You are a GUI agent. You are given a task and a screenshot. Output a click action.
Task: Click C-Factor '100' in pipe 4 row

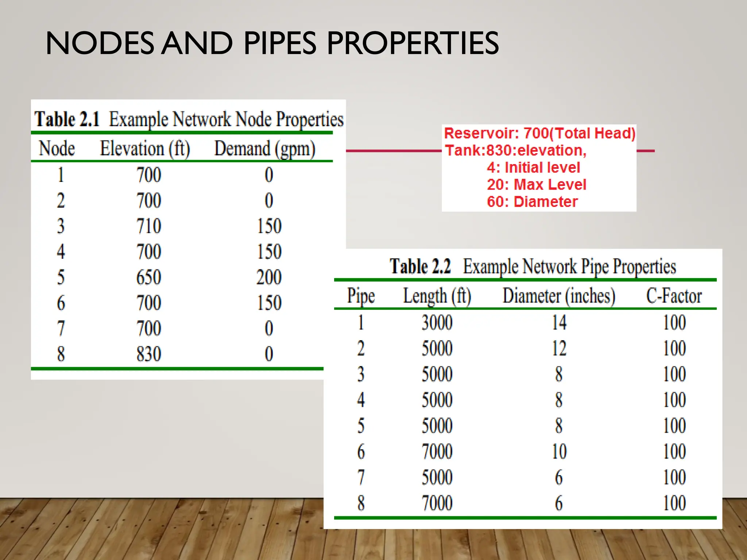click(674, 400)
